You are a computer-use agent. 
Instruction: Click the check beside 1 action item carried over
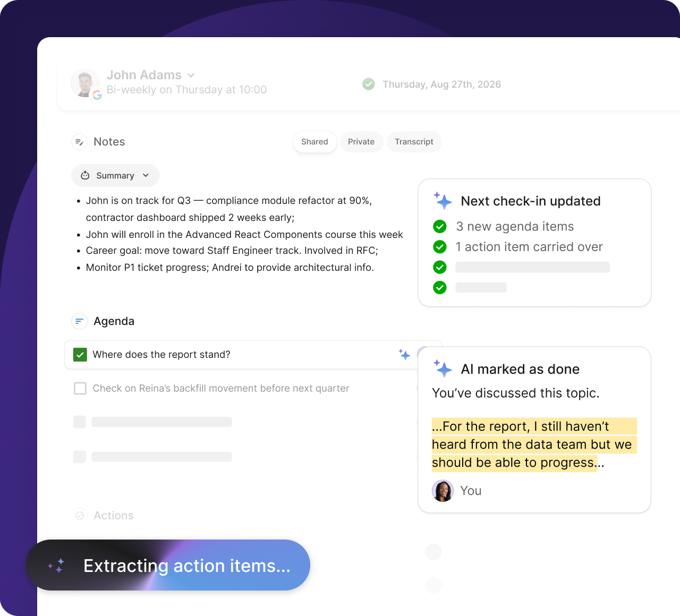(x=440, y=247)
